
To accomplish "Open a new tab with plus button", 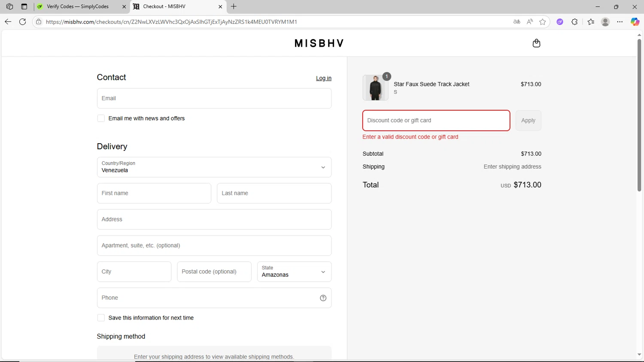I will coord(234,6).
